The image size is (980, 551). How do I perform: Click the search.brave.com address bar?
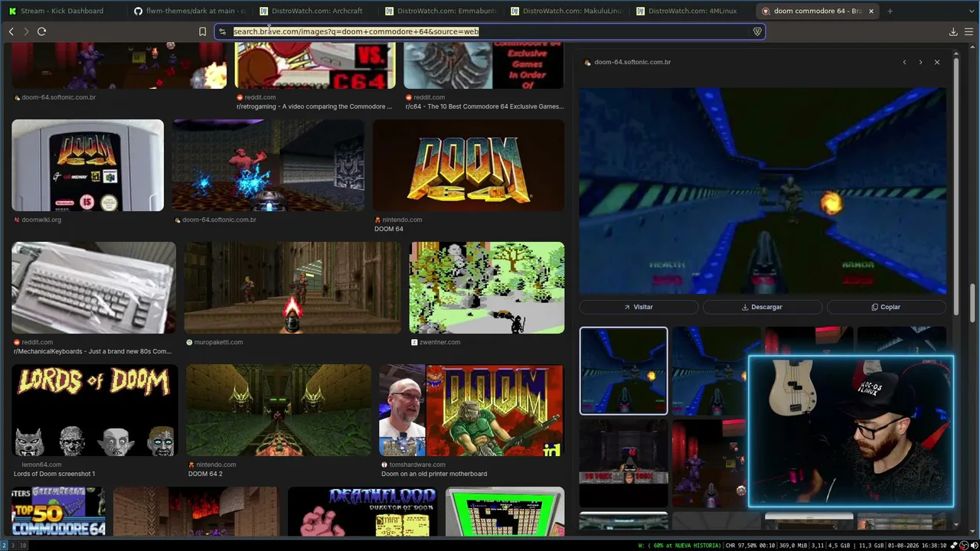pos(490,31)
